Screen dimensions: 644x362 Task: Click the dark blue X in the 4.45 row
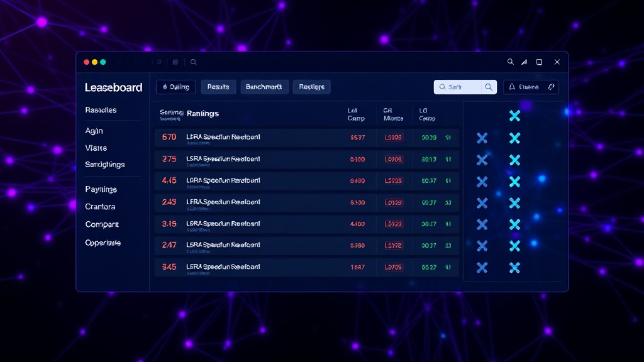tap(482, 182)
